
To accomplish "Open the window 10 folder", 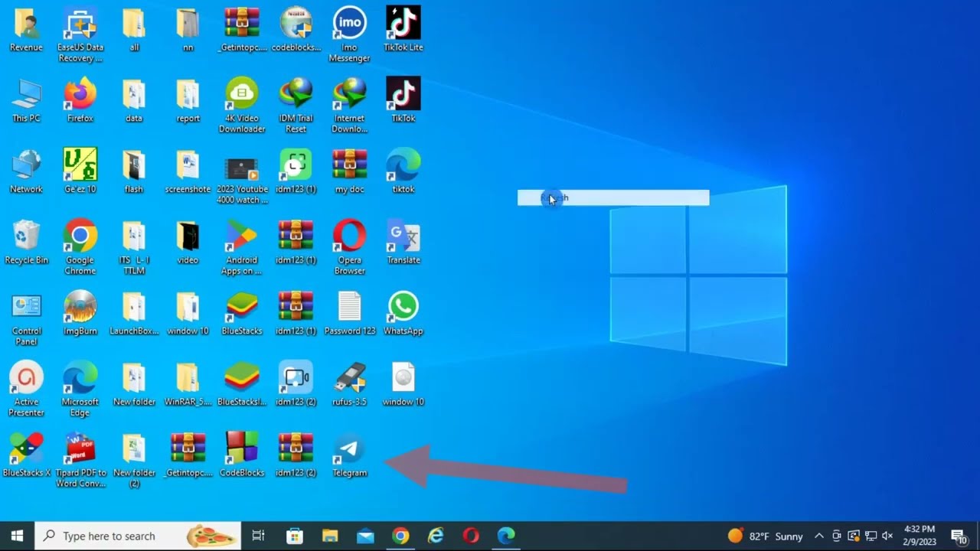I will click(188, 314).
